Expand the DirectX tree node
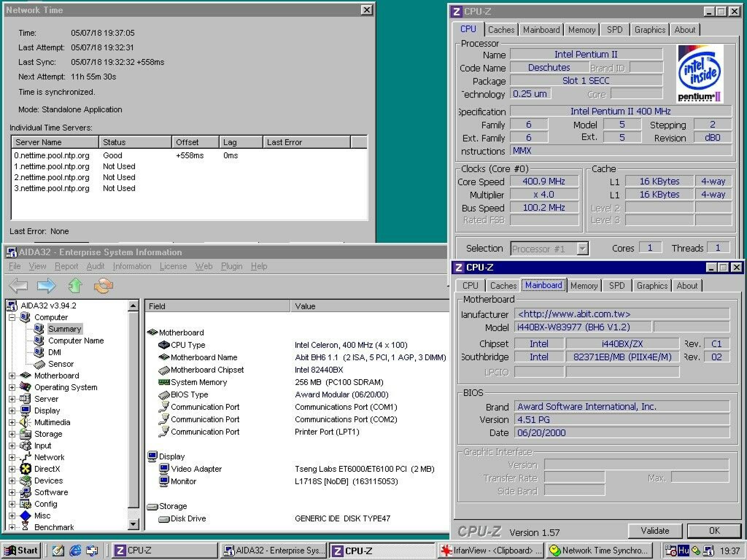Screen dimensions: 747x560 point(12,469)
